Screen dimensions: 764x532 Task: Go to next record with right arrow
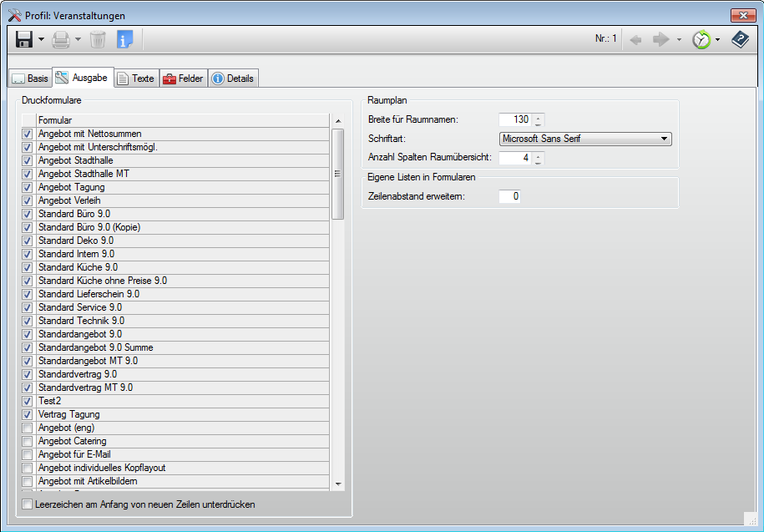click(x=660, y=39)
